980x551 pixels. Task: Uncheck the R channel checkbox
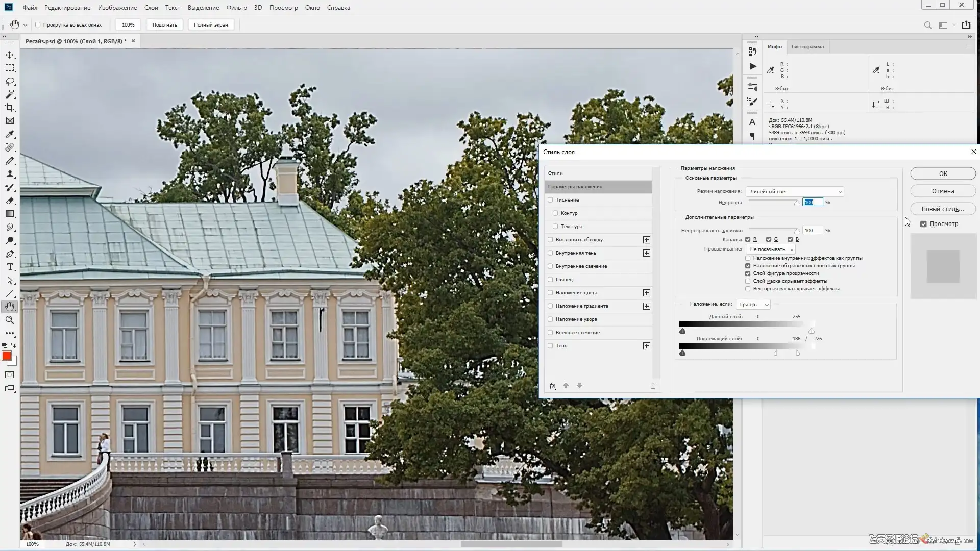748,239
